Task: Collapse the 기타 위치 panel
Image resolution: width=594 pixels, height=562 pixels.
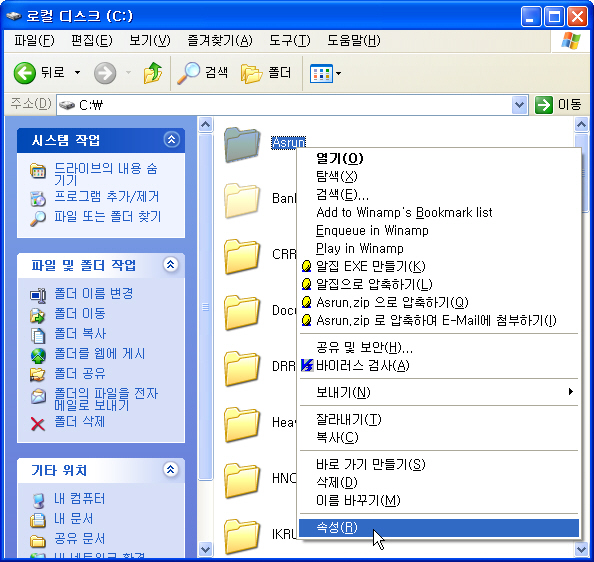Action: point(171,470)
